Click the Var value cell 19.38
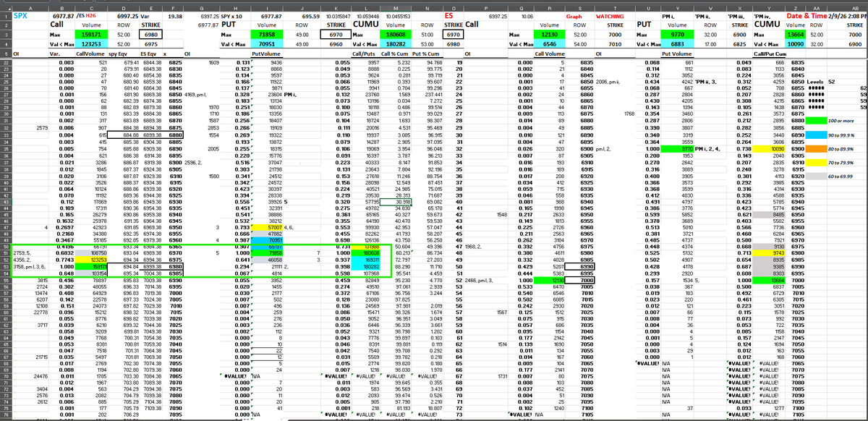Image resolution: width=868 pixels, height=421 pixels. pos(174,14)
